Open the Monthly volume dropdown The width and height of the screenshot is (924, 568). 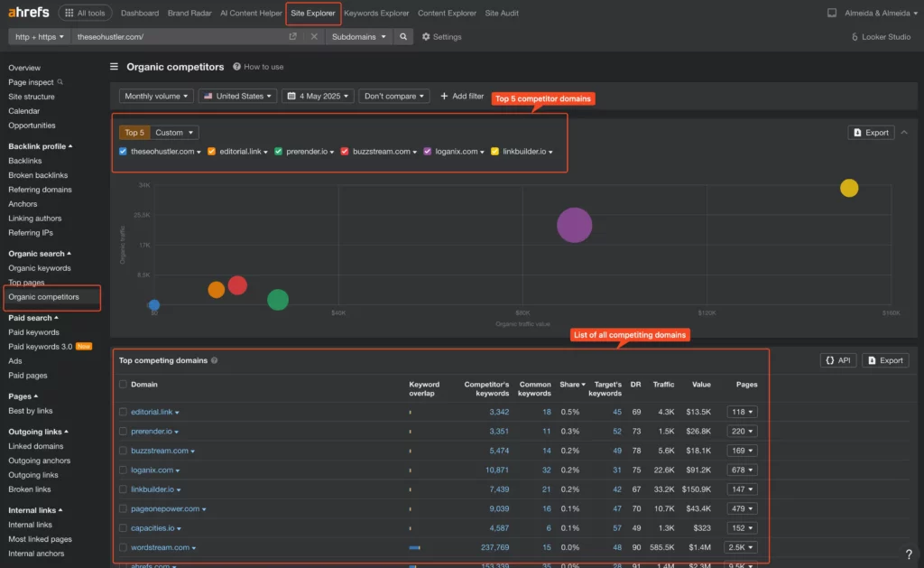tap(157, 96)
